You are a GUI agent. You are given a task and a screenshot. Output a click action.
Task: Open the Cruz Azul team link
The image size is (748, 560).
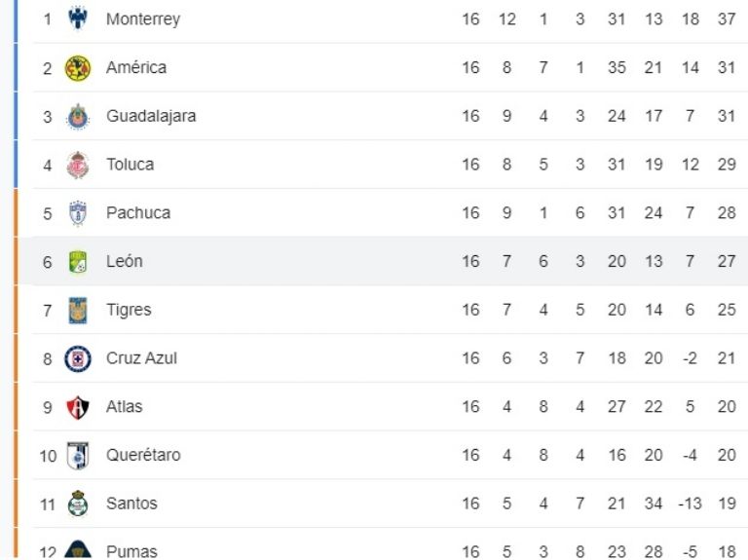(141, 358)
